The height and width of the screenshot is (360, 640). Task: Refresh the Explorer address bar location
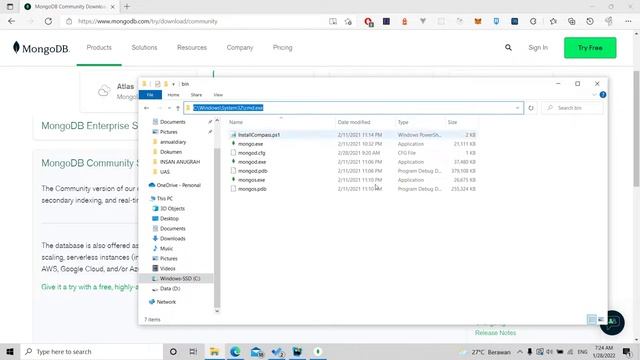pos(531,108)
